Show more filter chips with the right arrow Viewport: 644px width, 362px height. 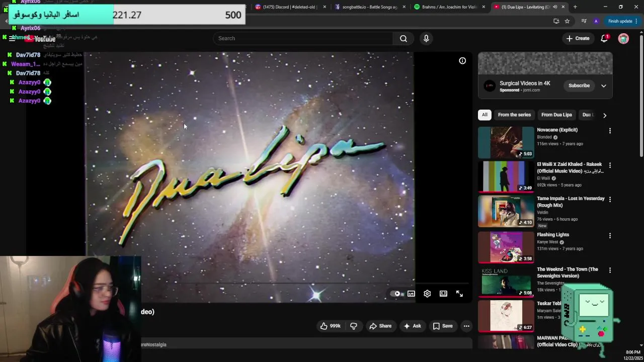[605, 115]
